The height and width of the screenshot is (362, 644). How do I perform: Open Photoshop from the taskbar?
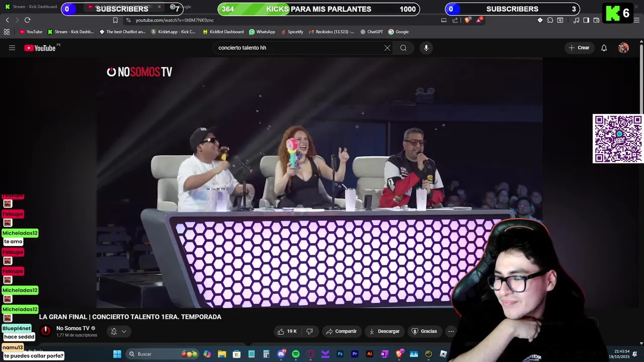tap(340, 354)
